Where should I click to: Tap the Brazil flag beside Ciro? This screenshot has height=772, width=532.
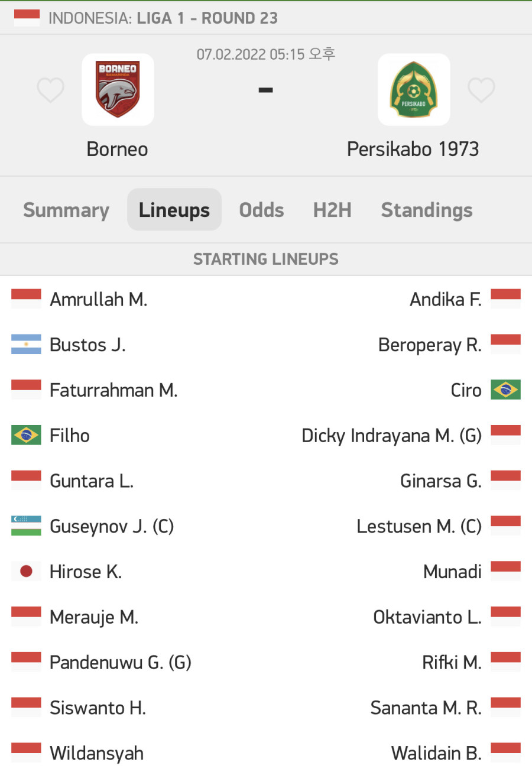(506, 390)
